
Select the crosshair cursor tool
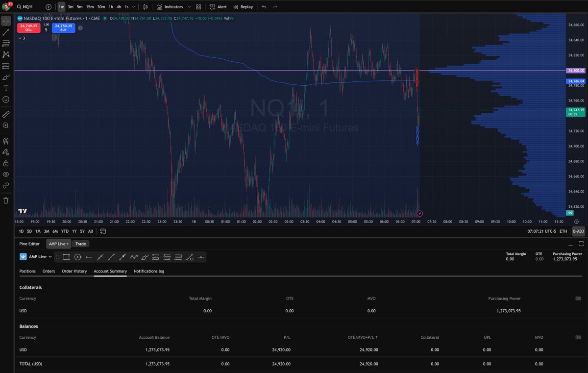pos(6,21)
